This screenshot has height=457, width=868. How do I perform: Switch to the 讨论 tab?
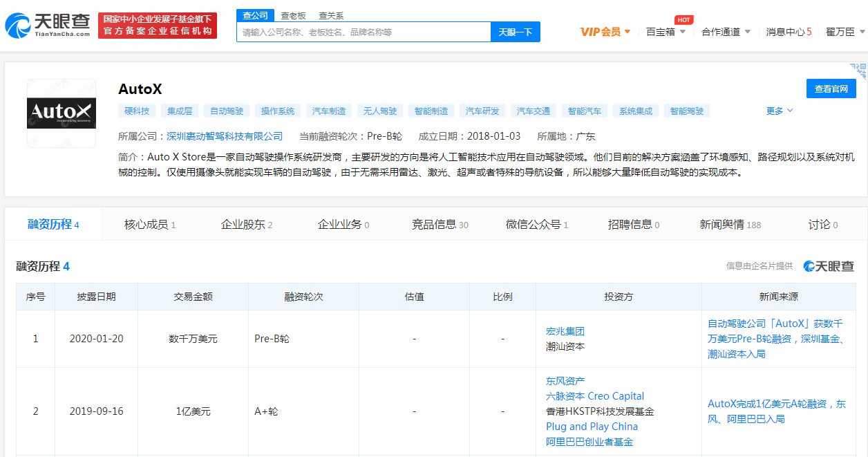click(x=823, y=224)
